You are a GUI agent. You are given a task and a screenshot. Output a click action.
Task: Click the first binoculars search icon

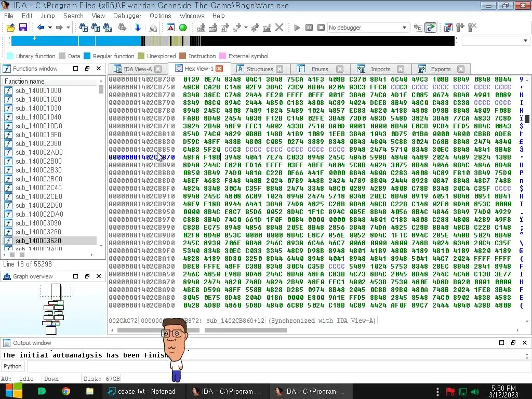tap(83, 28)
